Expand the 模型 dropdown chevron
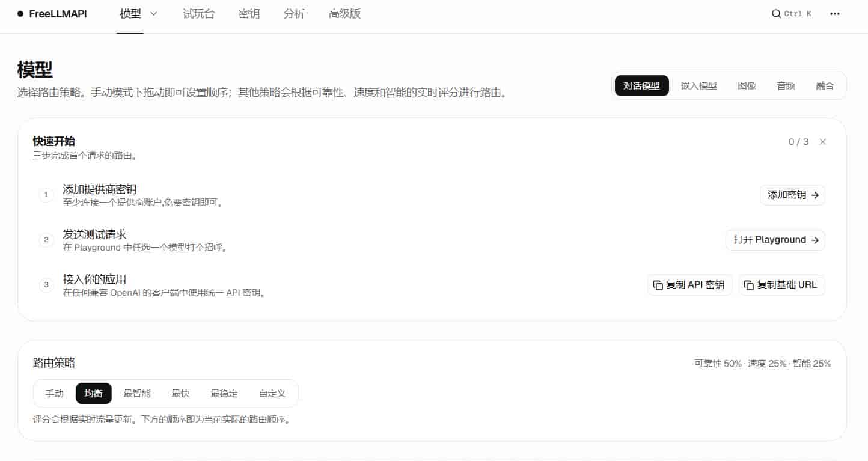This screenshot has height=461, width=868. 153,14
